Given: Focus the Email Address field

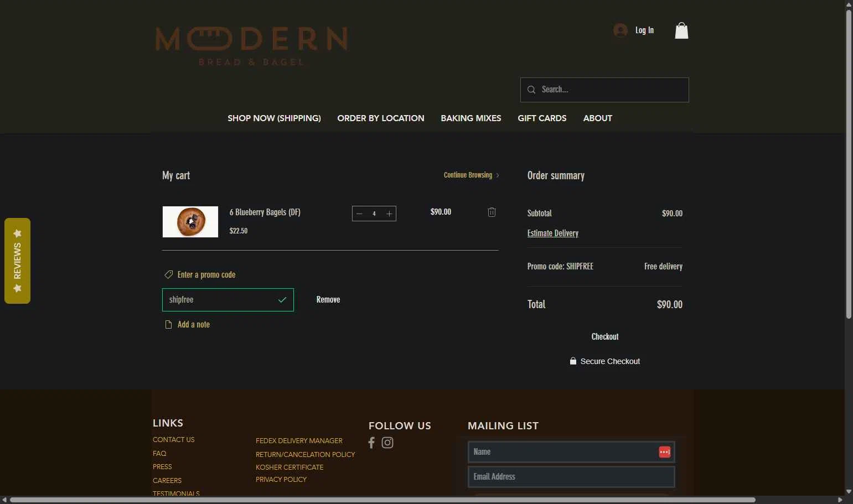Looking at the screenshot, I should (x=571, y=477).
